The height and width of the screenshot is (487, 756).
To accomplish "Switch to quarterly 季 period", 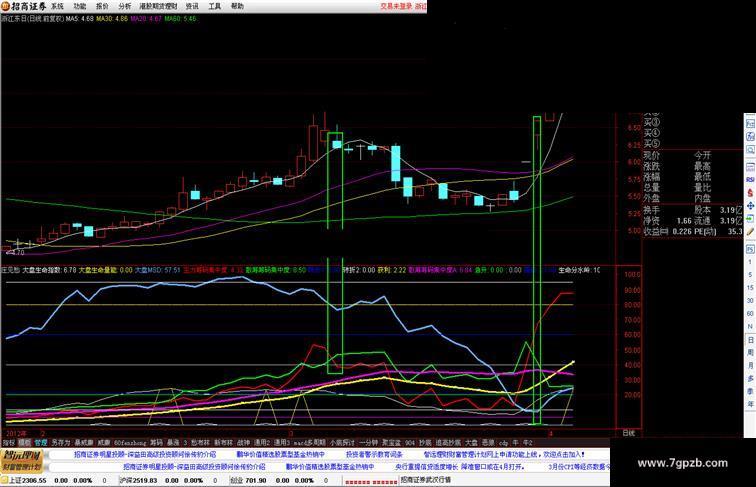I will pyautogui.click(x=751, y=391).
